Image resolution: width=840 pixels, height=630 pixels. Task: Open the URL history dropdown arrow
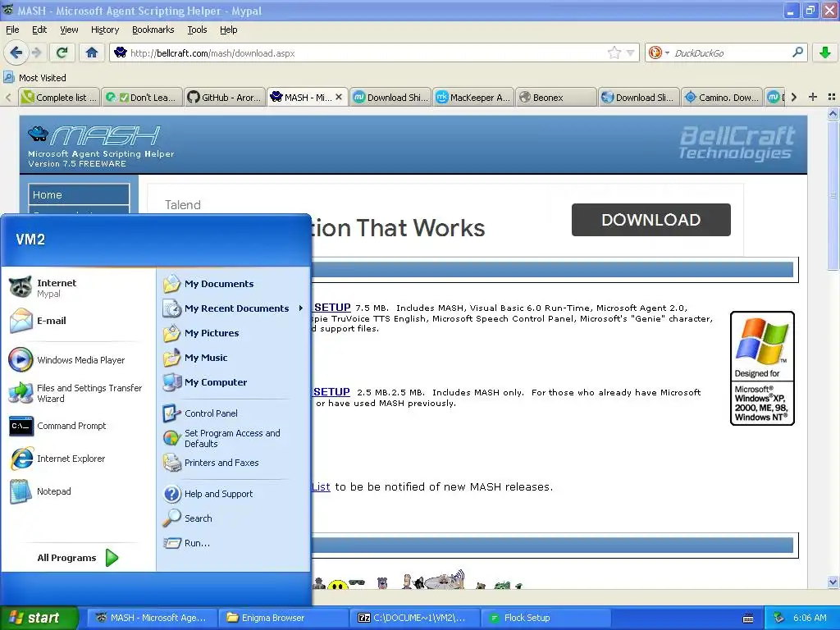pos(631,53)
